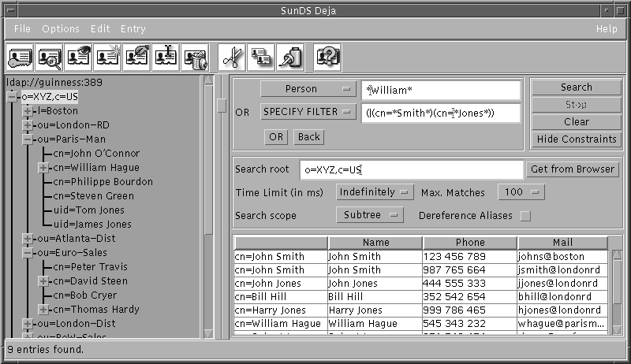Image resolution: width=631 pixels, height=364 pixels.
Task: Open the Edit menu
Action: tap(100, 29)
